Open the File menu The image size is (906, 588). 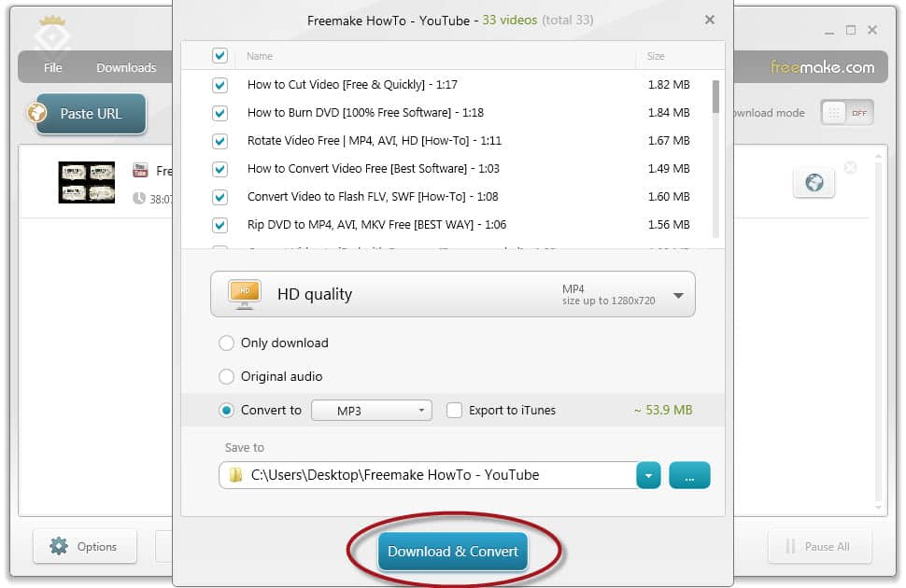click(x=52, y=67)
